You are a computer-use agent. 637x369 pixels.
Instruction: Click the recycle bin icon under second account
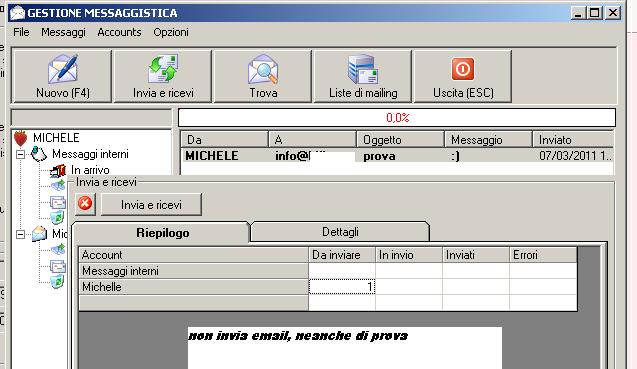pyautogui.click(x=57, y=282)
